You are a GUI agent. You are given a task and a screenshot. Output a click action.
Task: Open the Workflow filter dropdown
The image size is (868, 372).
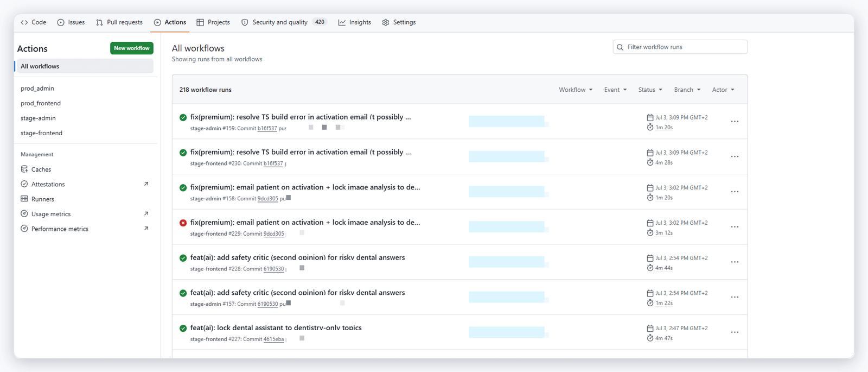coord(576,90)
